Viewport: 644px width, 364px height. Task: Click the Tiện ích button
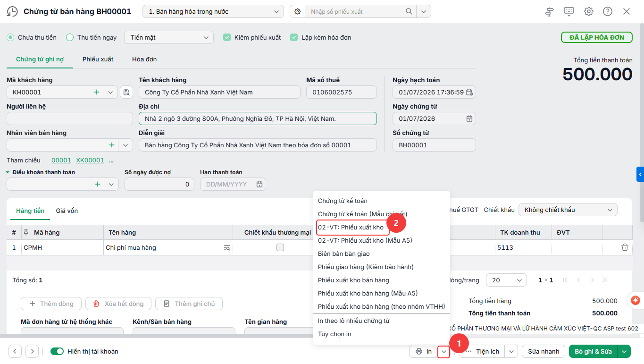click(x=482, y=351)
